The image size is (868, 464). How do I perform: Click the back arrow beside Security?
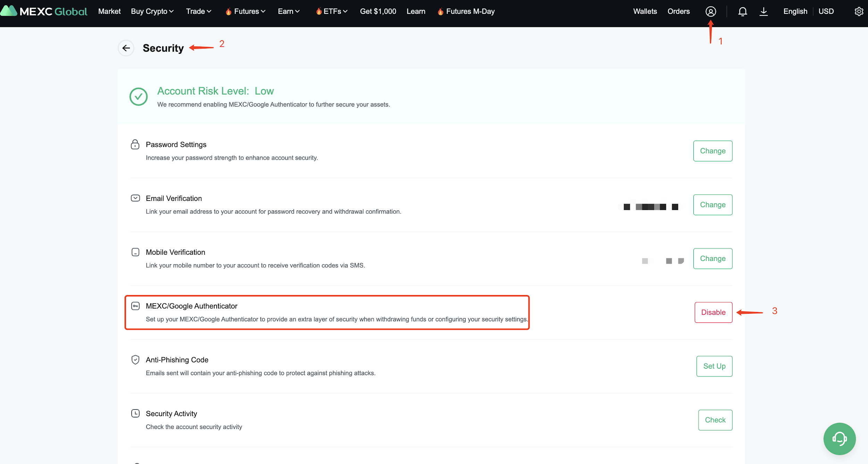(126, 48)
